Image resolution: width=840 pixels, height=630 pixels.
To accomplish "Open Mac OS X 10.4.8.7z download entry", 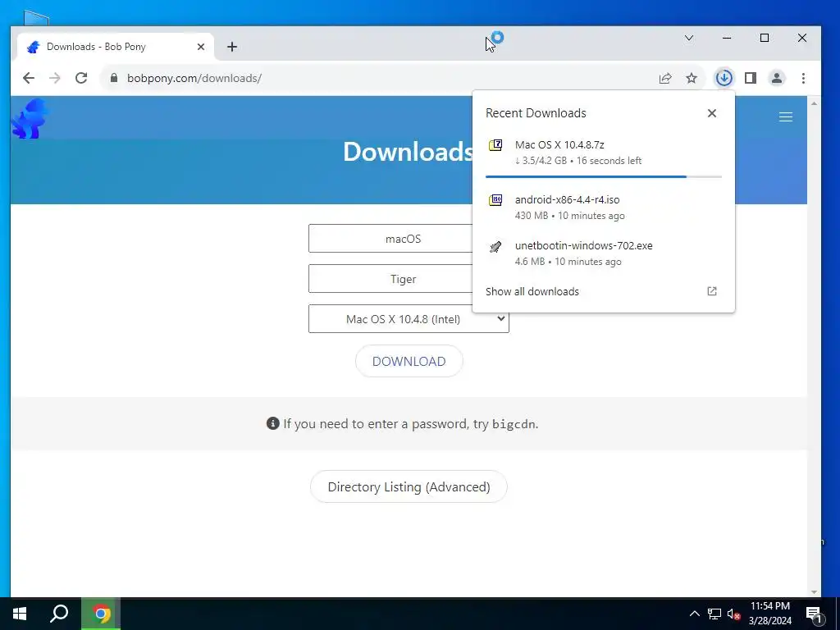I will (x=604, y=153).
